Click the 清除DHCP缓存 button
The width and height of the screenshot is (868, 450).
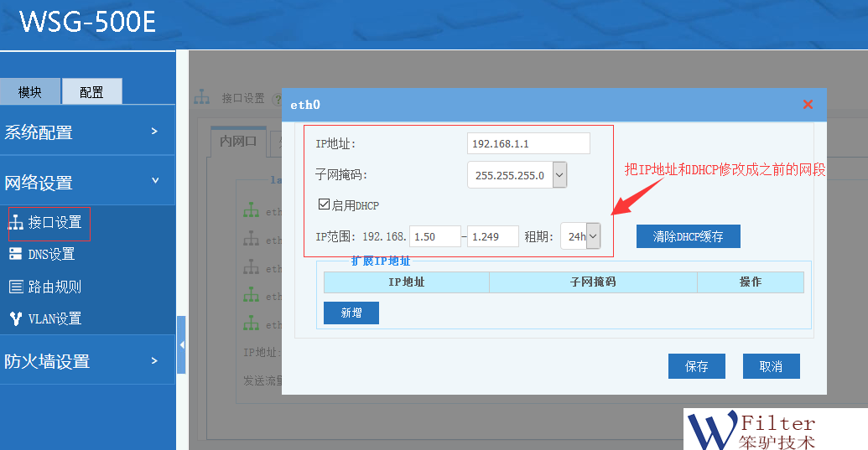point(688,236)
